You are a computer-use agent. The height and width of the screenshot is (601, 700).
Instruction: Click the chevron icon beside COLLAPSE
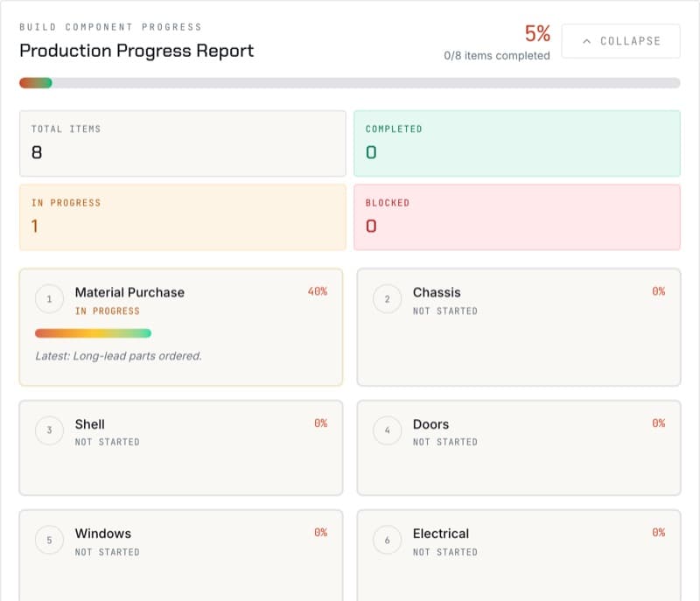click(586, 41)
